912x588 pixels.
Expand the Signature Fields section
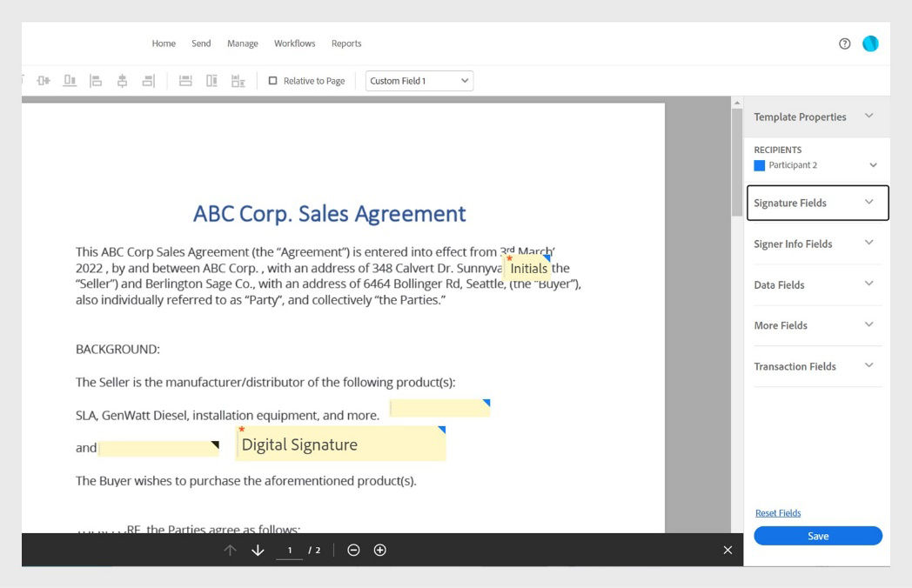point(816,203)
